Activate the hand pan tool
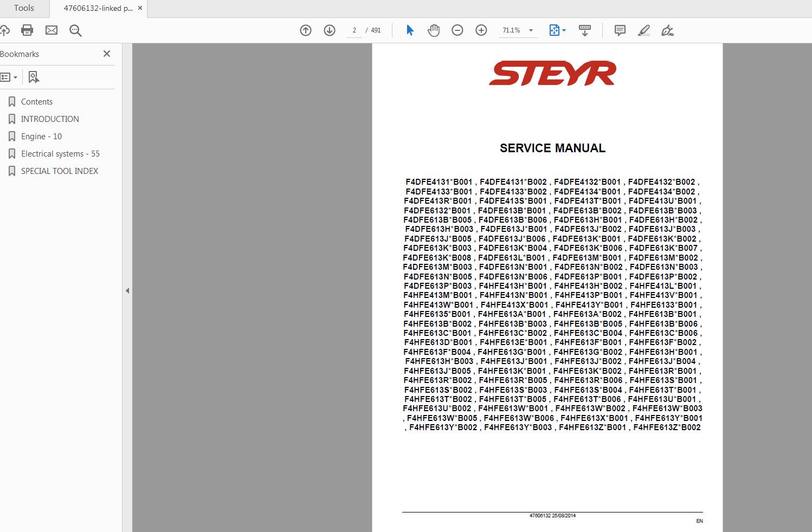 click(434, 30)
